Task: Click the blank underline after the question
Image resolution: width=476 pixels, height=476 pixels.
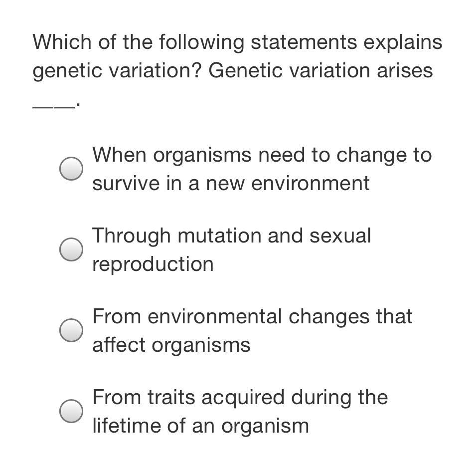Action: 54,107
